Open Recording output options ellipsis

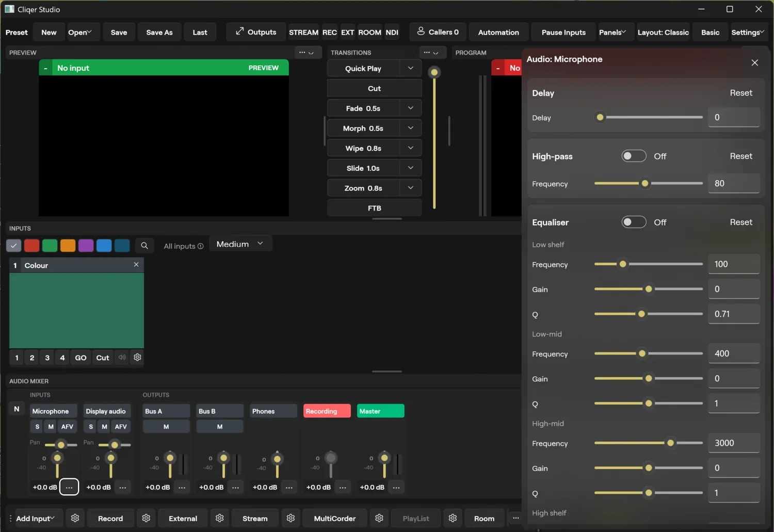(x=343, y=487)
